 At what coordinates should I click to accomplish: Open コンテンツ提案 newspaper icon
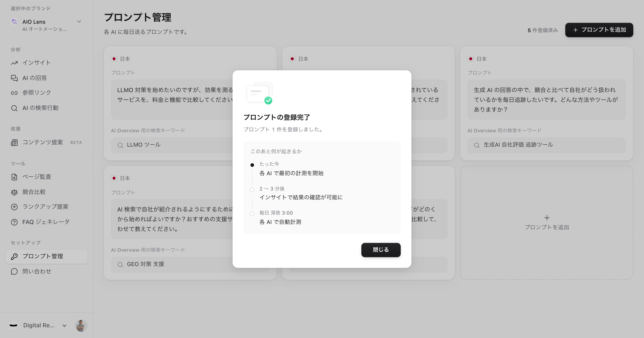pos(14,142)
